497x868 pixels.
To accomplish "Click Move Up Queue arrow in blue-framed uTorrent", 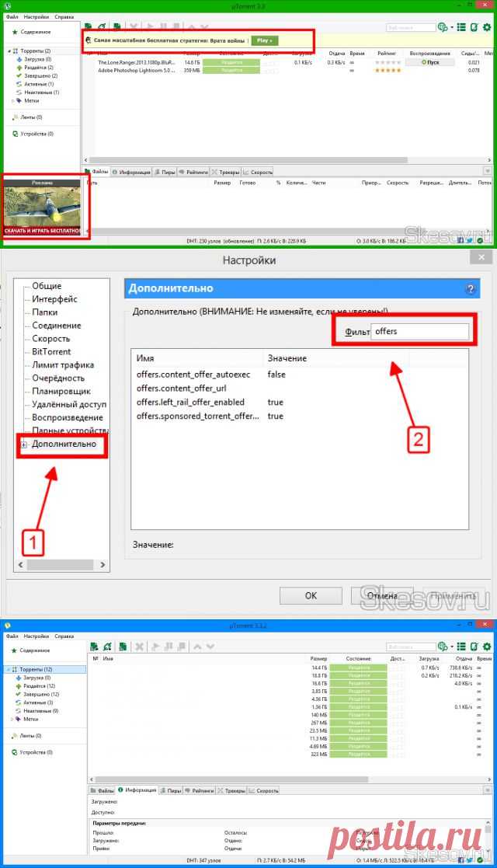I will [x=197, y=646].
